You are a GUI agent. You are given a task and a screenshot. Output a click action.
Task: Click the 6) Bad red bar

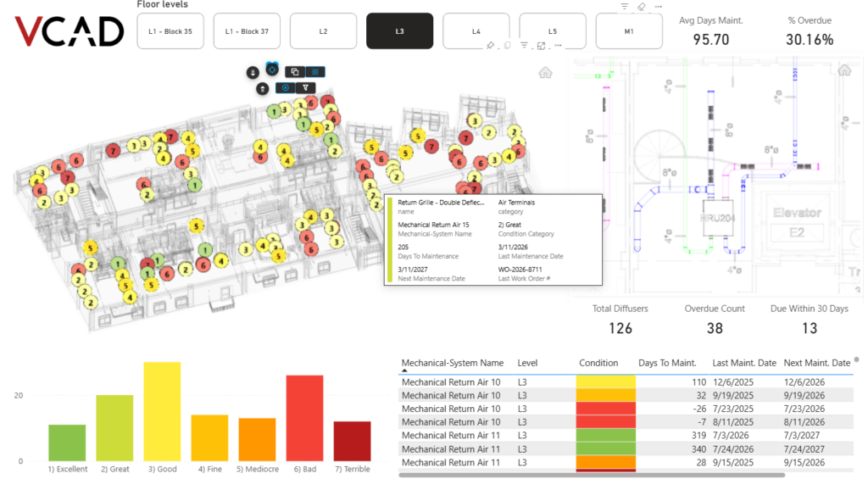[x=304, y=418]
